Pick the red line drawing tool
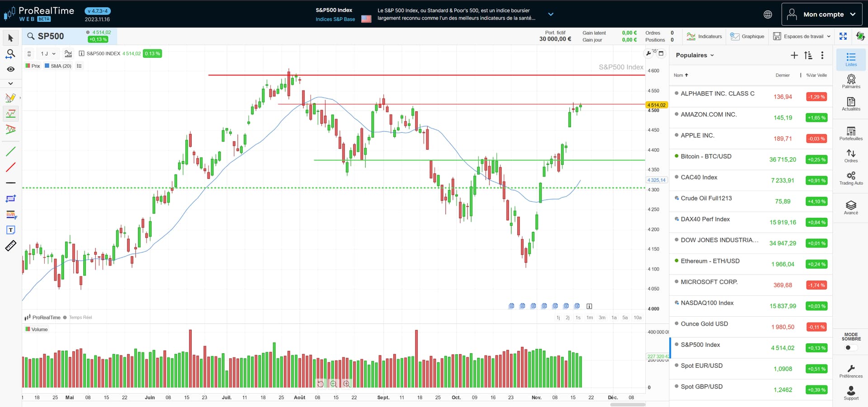The image size is (868, 407). (11, 167)
